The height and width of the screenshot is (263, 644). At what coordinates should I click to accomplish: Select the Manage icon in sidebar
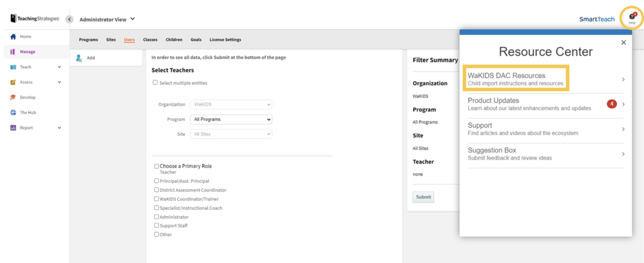(x=13, y=52)
